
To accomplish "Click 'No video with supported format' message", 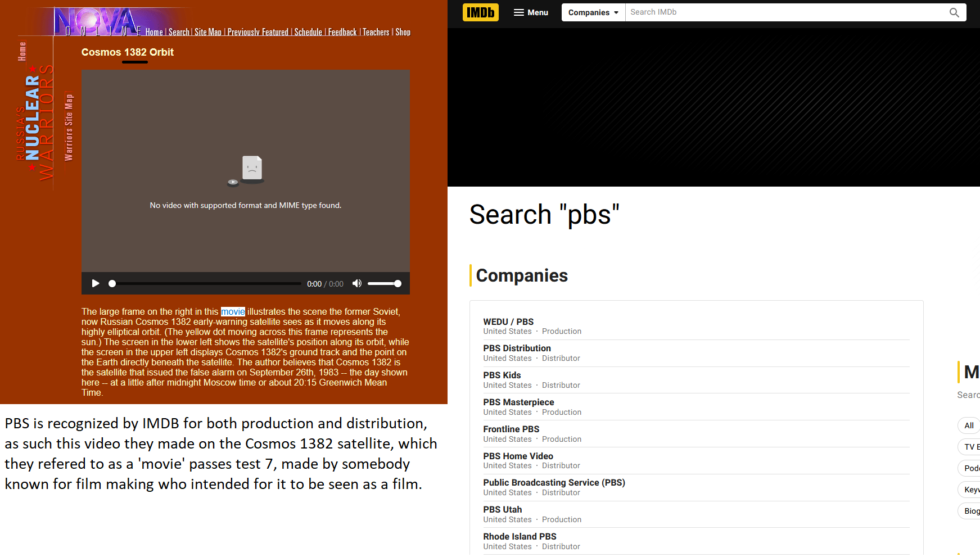I will (246, 206).
